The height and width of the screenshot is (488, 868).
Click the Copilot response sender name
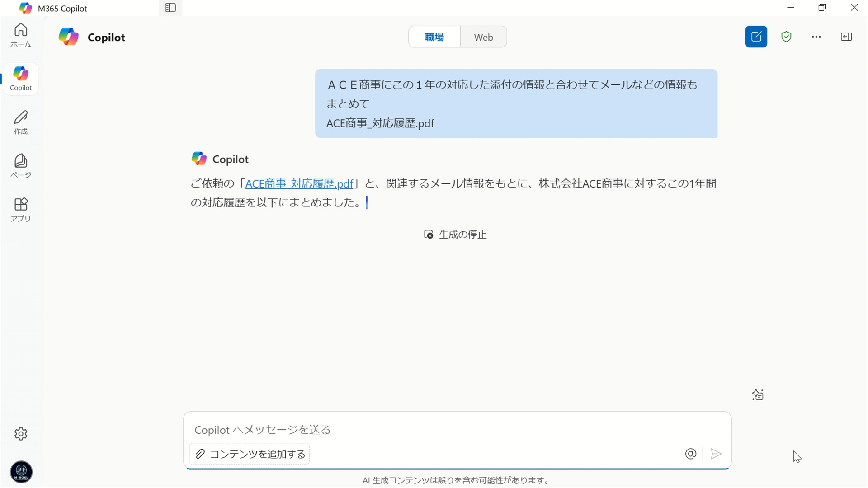coord(231,159)
